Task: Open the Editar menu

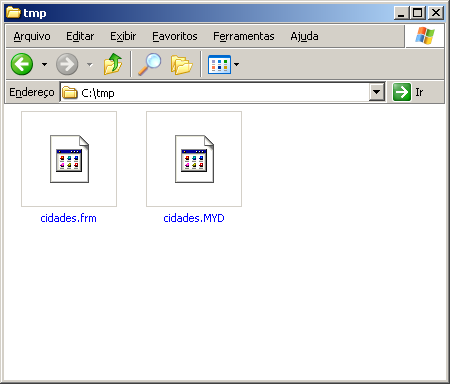Action: click(80, 36)
